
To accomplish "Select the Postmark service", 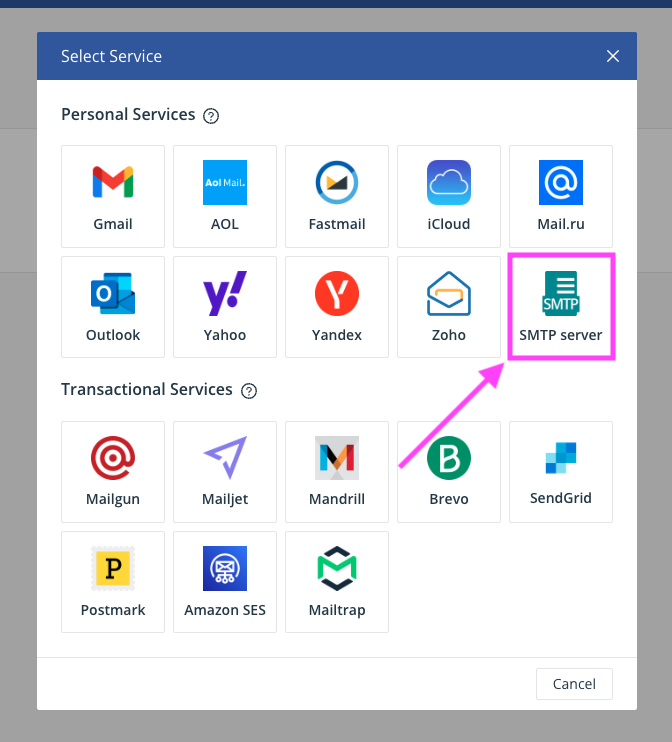I will [113, 581].
